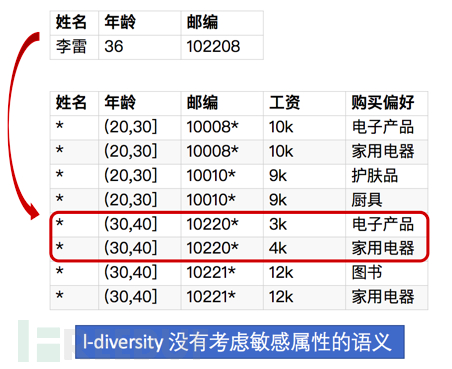Select 家用电器 in the 10k row

coord(387,152)
